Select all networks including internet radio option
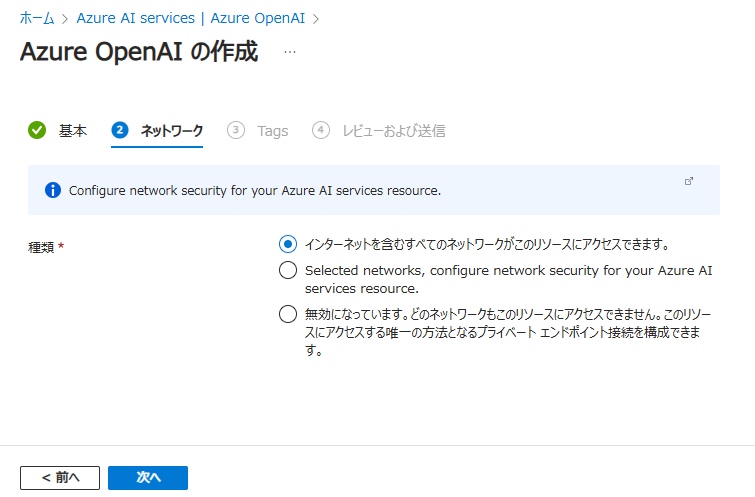Viewport: 755px width, 497px height. (x=288, y=244)
